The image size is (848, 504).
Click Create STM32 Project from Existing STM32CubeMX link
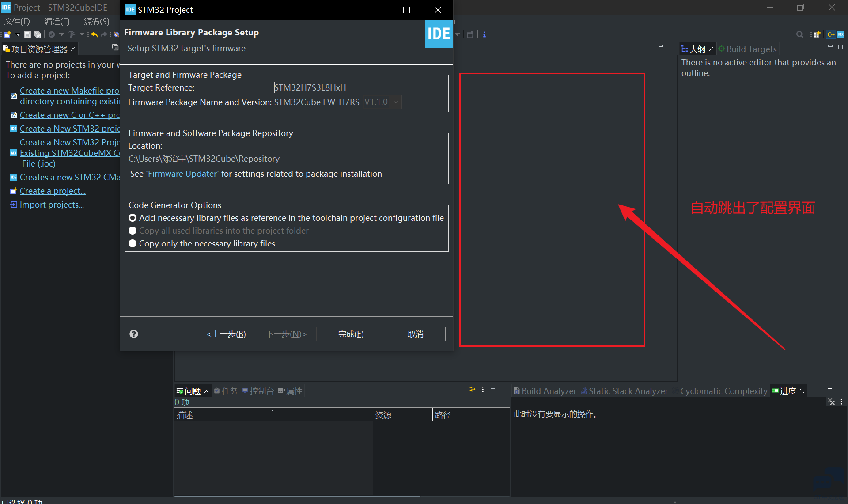pyautogui.click(x=69, y=153)
